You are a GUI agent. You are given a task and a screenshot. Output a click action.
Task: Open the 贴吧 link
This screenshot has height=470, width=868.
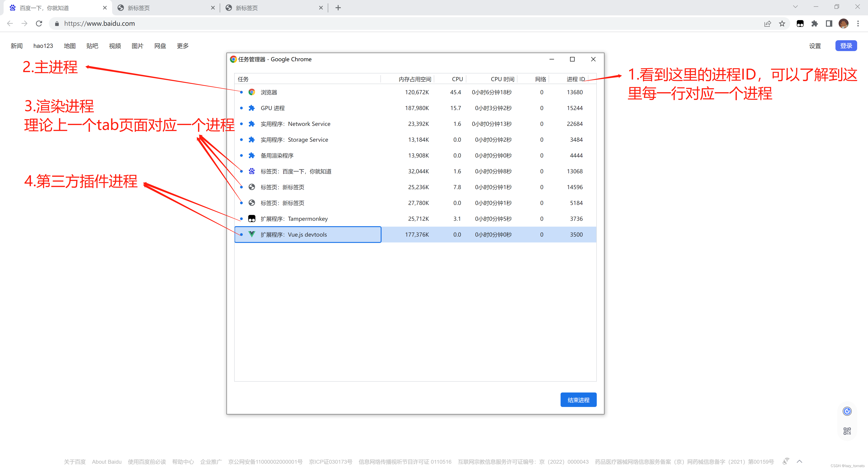click(92, 46)
